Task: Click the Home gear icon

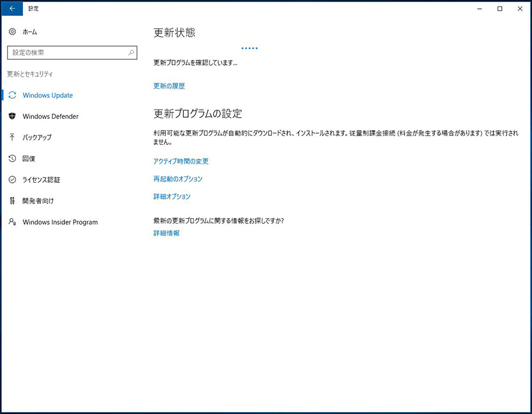Action: [x=12, y=31]
